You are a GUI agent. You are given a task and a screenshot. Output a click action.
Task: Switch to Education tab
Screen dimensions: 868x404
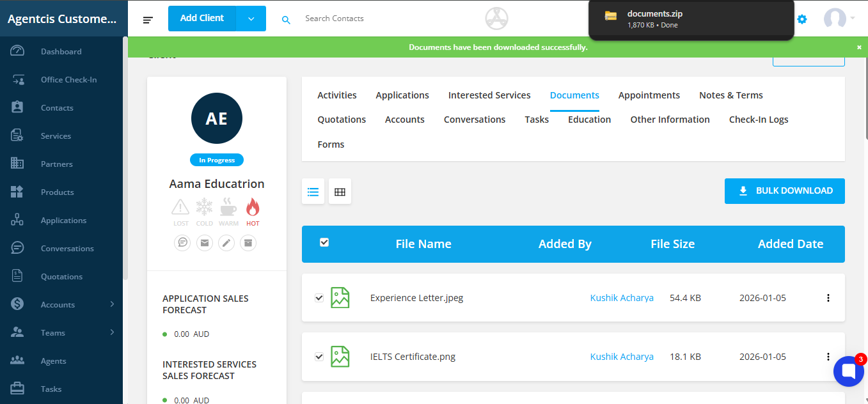(590, 120)
